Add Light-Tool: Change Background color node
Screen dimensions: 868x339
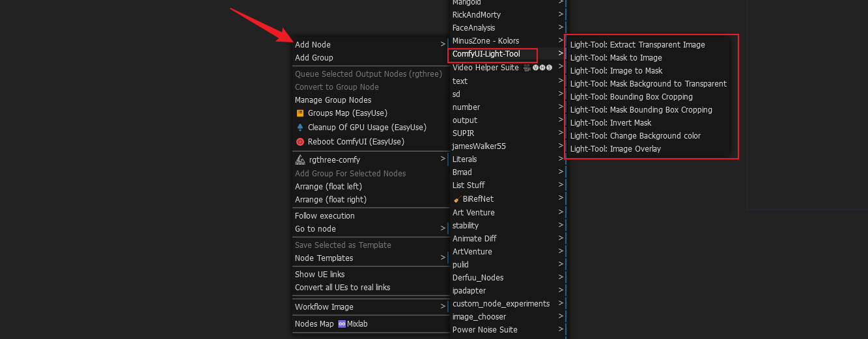tap(649, 136)
